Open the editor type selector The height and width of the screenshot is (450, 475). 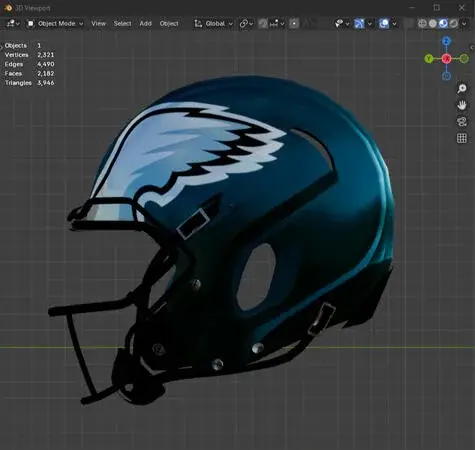pos(13,23)
